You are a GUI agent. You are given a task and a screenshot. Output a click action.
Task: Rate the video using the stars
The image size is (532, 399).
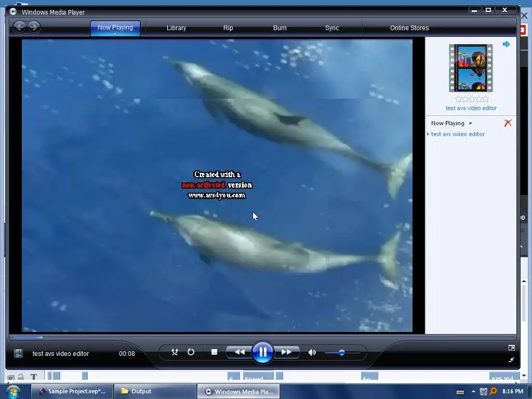472,99
